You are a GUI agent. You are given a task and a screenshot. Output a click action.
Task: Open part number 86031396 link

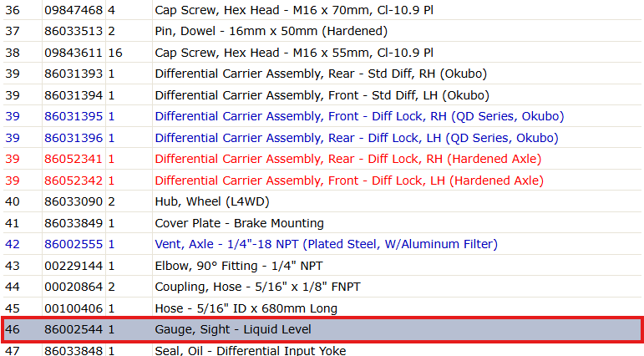74,138
